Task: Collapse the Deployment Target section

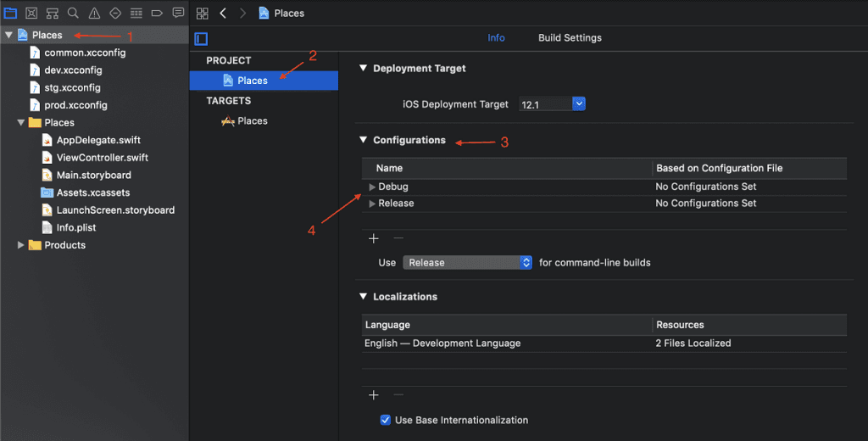Action: pos(363,68)
